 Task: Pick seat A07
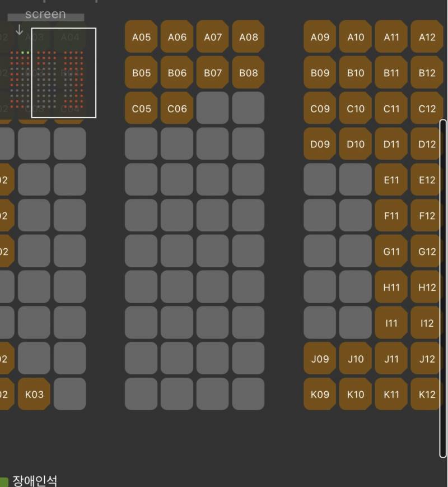(213, 37)
